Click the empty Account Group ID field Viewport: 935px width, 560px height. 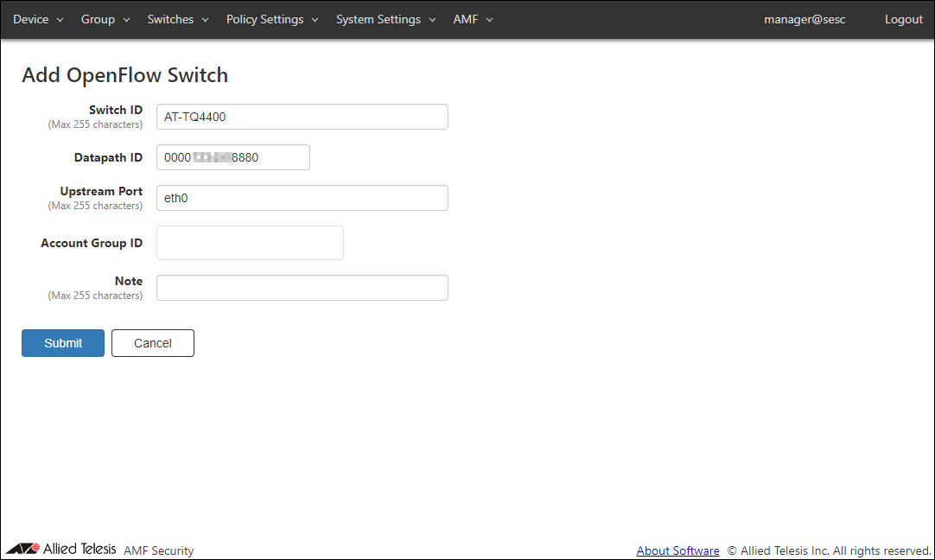[x=250, y=243]
